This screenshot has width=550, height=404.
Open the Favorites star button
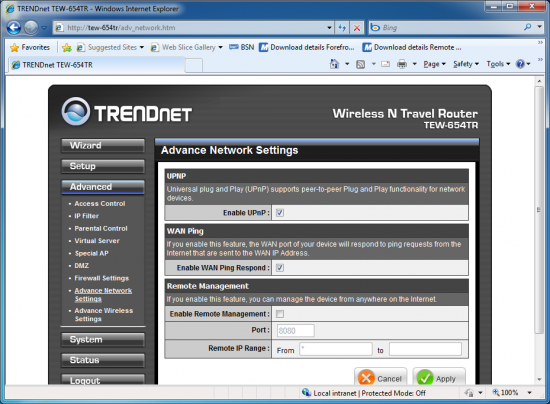point(30,47)
